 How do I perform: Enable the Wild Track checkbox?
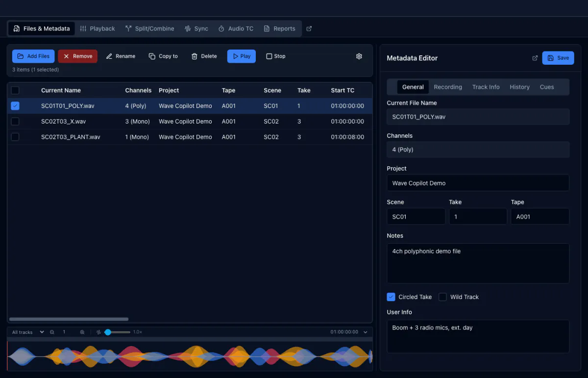pyautogui.click(x=442, y=297)
